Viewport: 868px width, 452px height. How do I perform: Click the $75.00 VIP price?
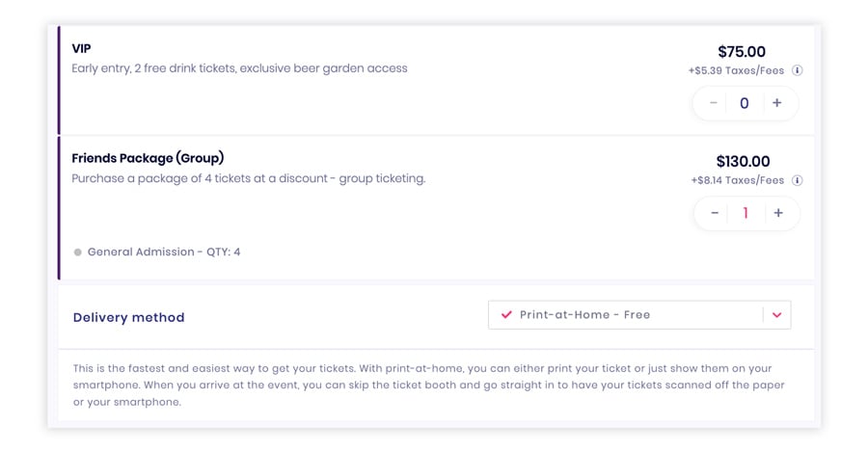click(742, 51)
